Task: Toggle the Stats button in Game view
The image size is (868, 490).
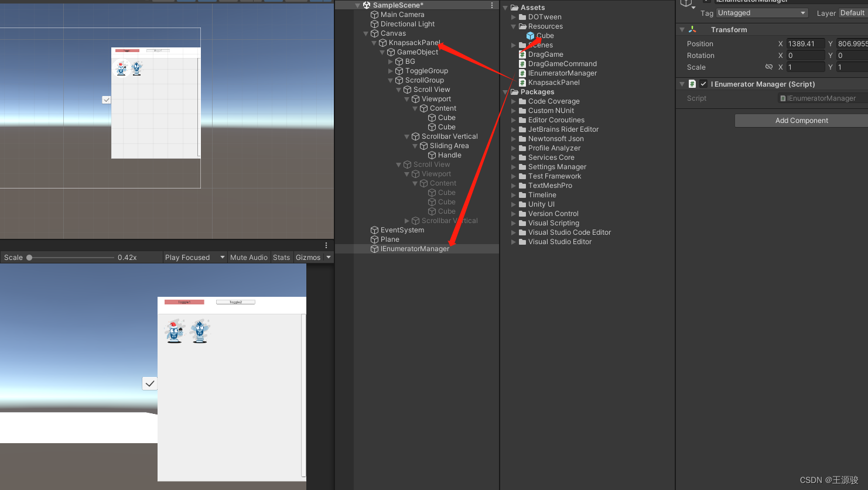Action: 282,258
